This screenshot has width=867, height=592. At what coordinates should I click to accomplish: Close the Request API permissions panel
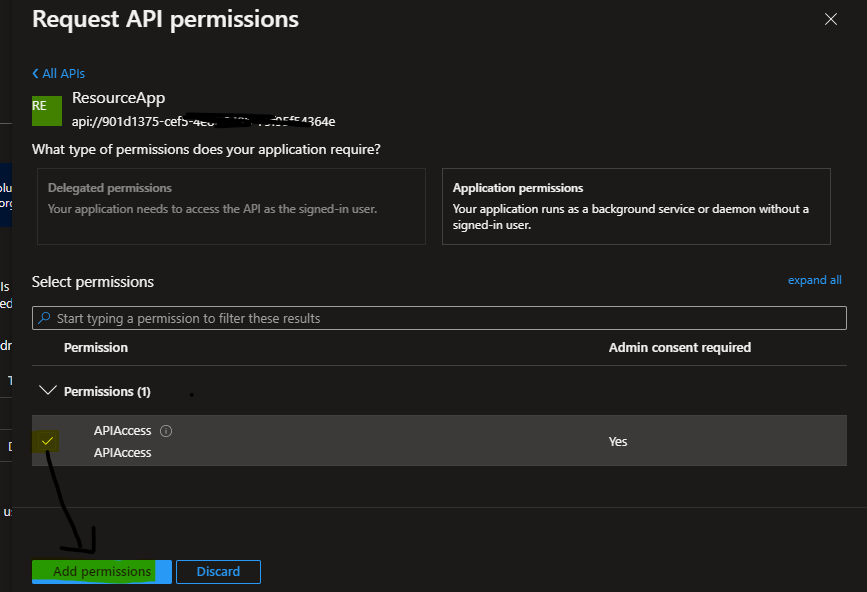click(x=830, y=19)
